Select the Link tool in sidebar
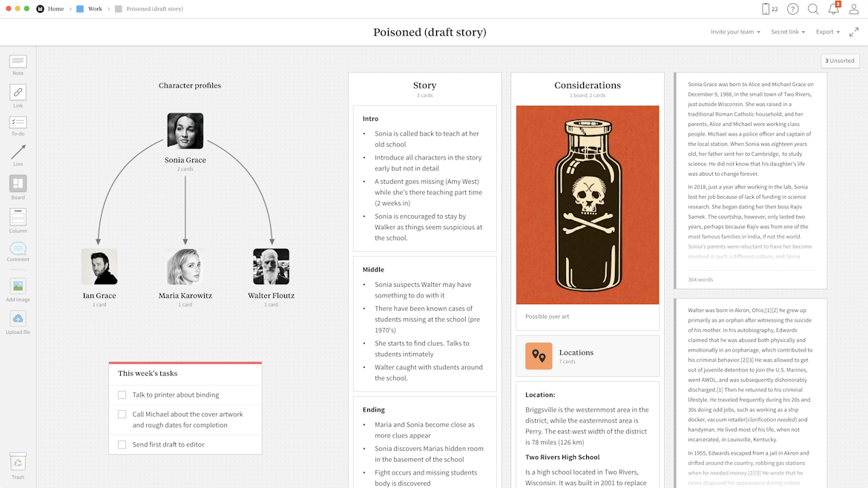Image resolution: width=868 pixels, height=488 pixels. 18,93
